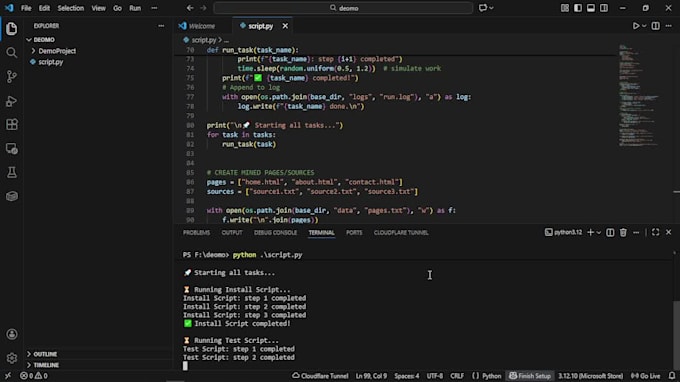Open the Accounts icon in activity bar

point(12,334)
